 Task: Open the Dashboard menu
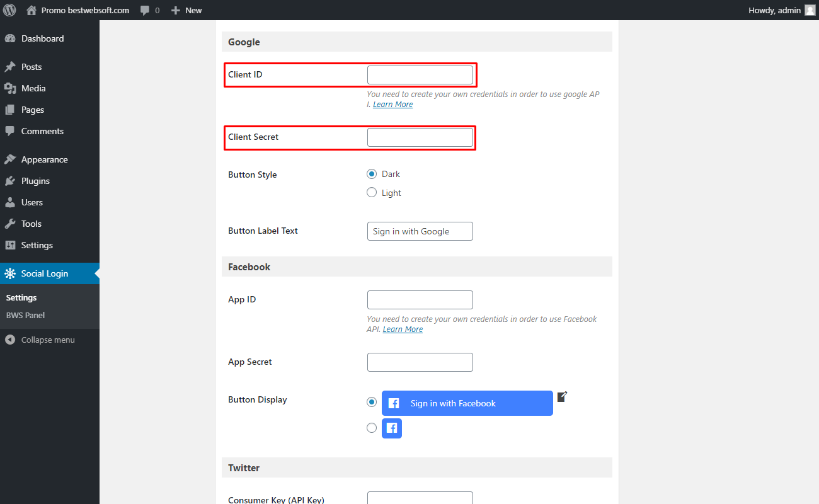[50, 38]
